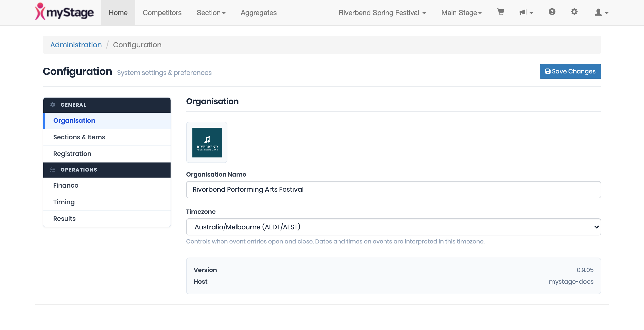Follow the Administration breadcrumb link
The height and width of the screenshot is (330, 644).
(76, 45)
